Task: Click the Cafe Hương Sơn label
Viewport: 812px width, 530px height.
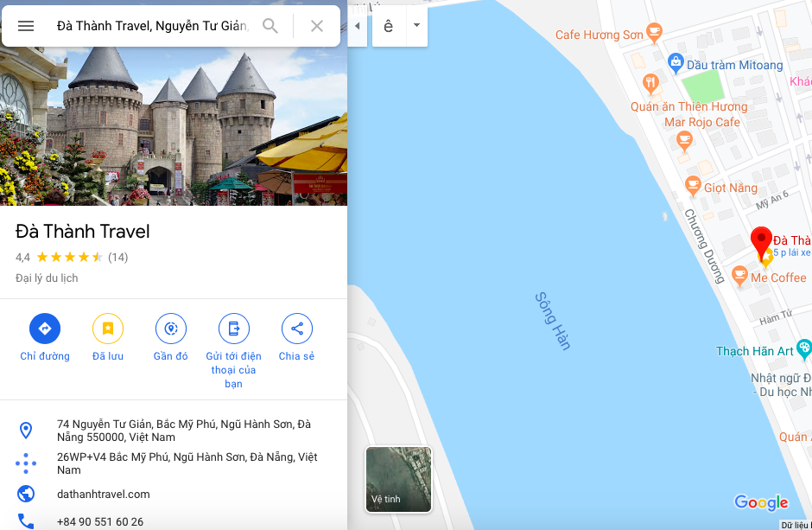Action: pyautogui.click(x=599, y=35)
